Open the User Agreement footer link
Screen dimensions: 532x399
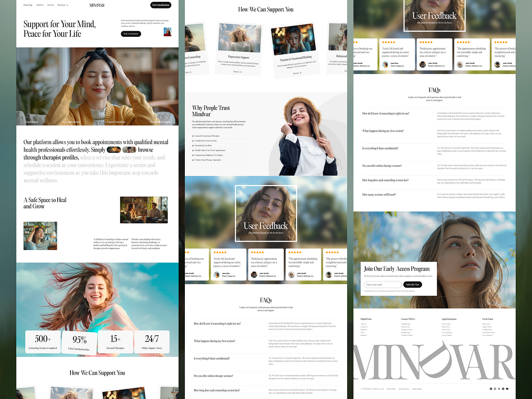(x=447, y=332)
